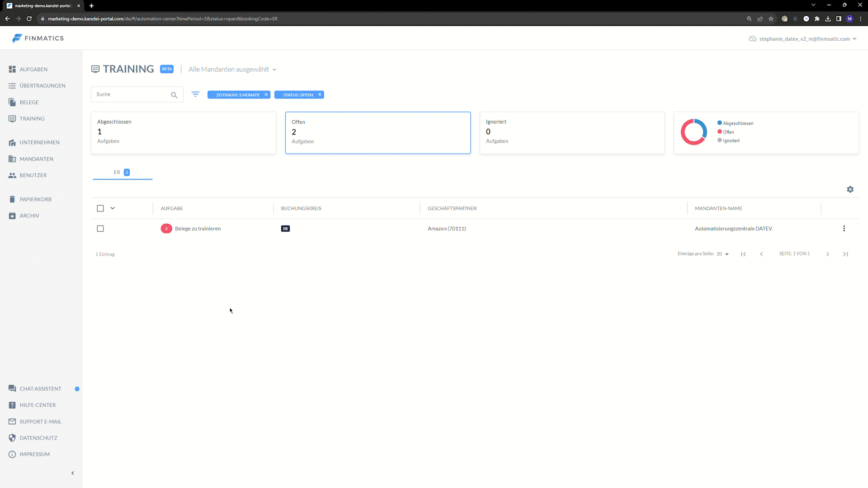Select the Ignoriert summary card
The height and width of the screenshot is (488, 868).
(x=572, y=133)
